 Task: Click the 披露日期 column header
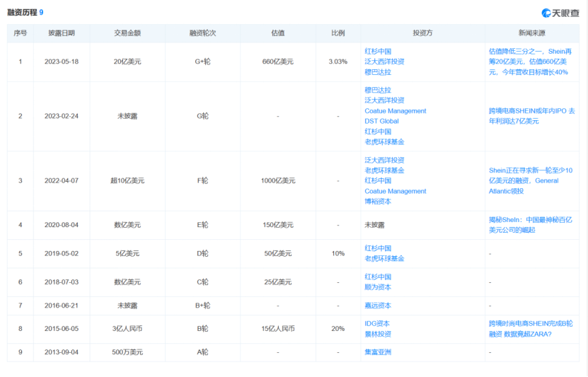[62, 33]
